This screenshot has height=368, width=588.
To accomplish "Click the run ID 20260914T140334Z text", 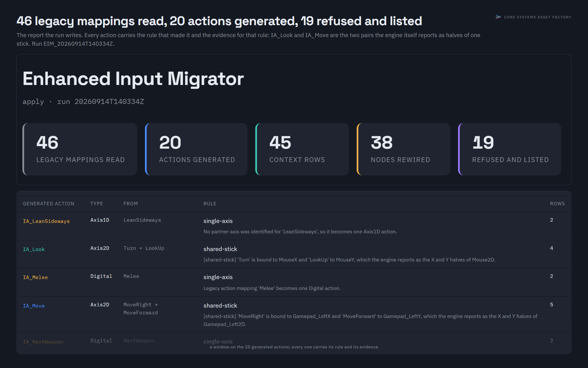I will (x=109, y=102).
